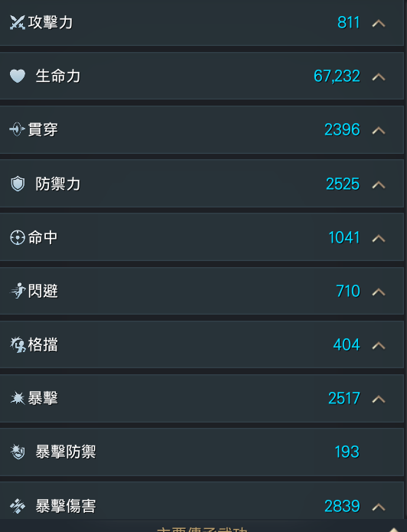407x532 pixels.
Task: Collapse the 防禦力 row chevron
Action: coord(379,184)
